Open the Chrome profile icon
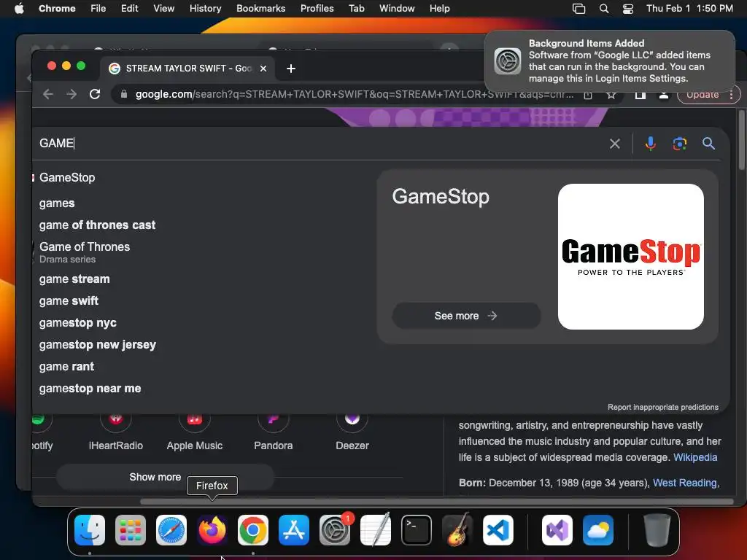The image size is (747, 560). (x=663, y=95)
